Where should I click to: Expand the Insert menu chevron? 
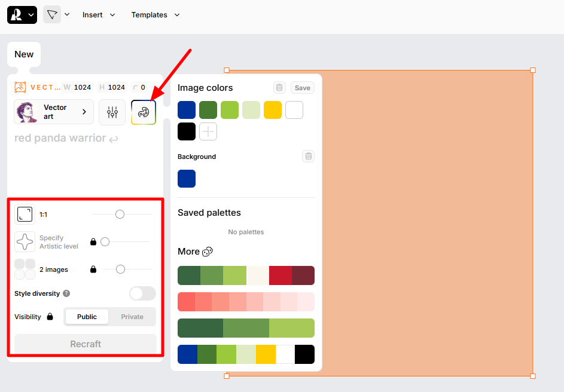coord(112,15)
